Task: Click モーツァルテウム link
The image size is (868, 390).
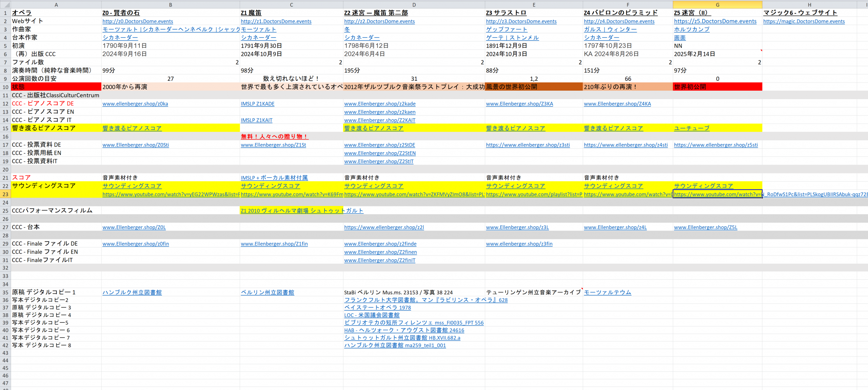Action: (608, 292)
